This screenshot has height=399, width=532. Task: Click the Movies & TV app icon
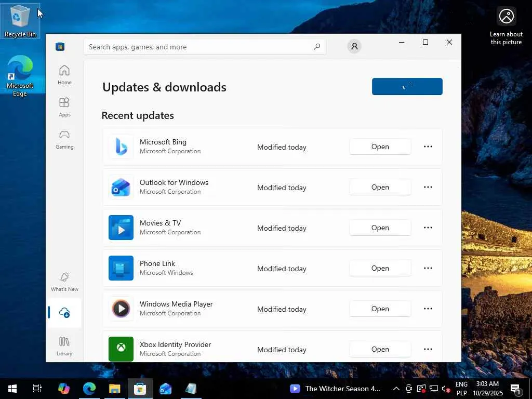121,228
